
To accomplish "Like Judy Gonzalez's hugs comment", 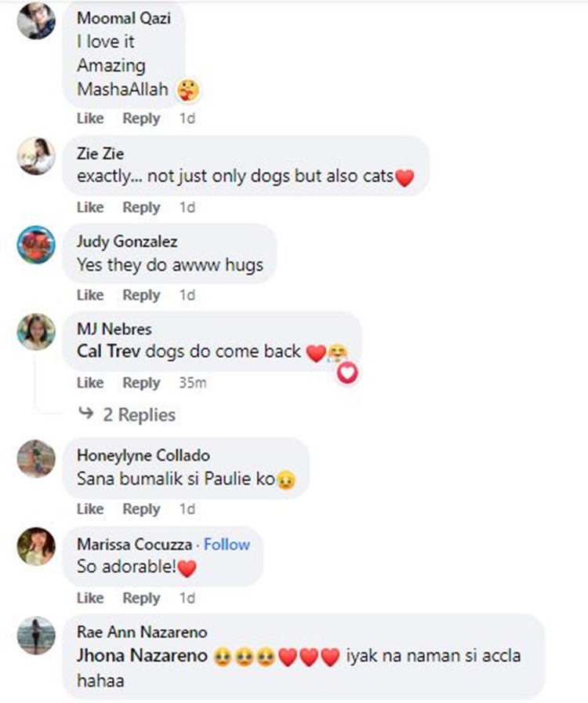I will pyautogui.click(x=90, y=295).
